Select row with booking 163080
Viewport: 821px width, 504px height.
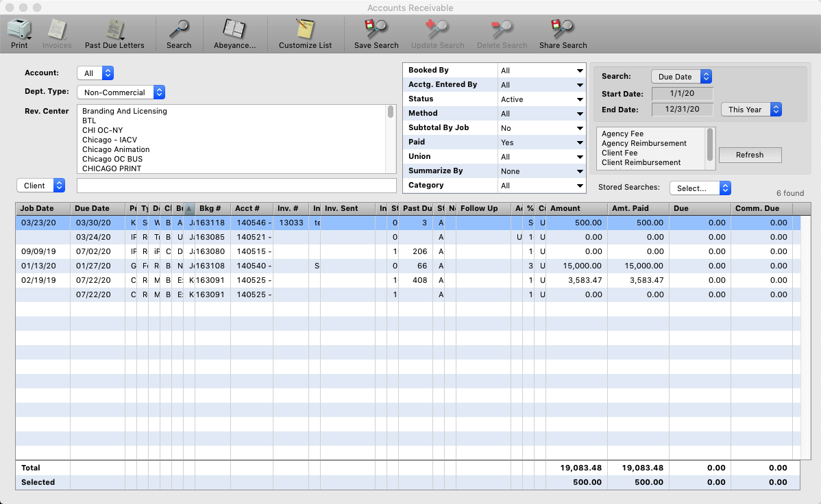click(x=408, y=251)
